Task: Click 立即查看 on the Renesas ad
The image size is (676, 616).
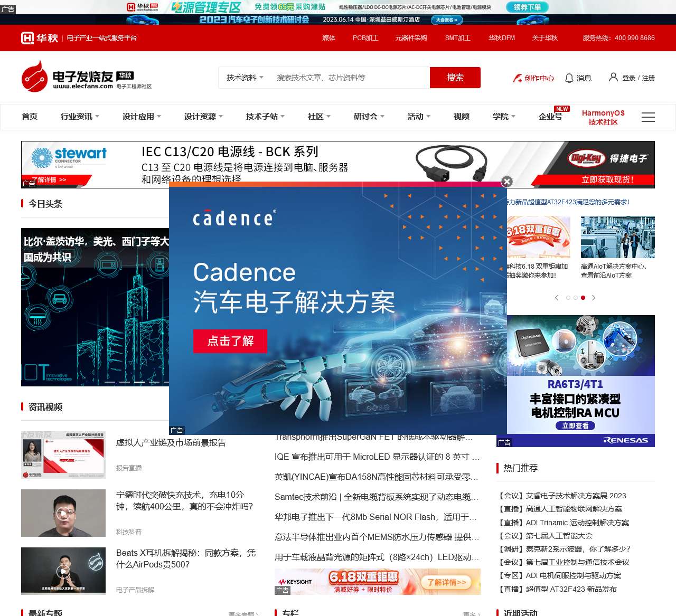Action: click(x=575, y=426)
